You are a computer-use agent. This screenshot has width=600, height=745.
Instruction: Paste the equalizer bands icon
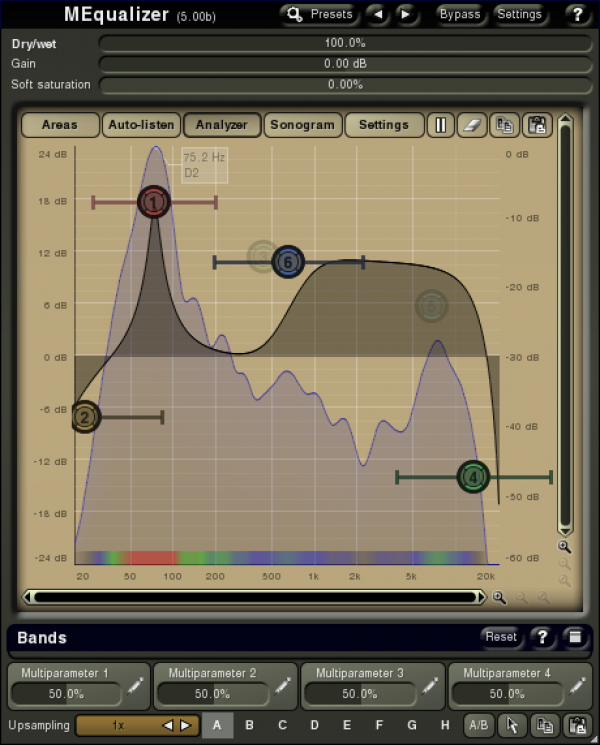[537, 125]
